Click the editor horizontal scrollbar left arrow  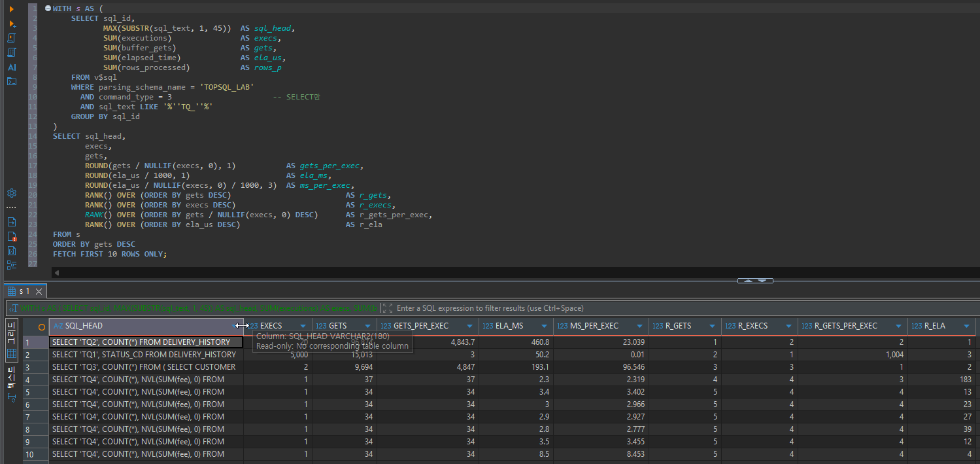coord(56,272)
